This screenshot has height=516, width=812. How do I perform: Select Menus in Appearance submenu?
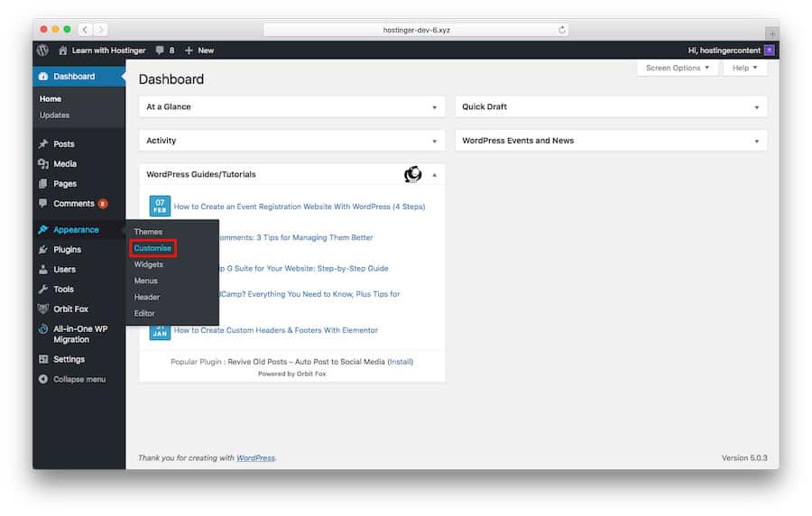click(x=146, y=281)
